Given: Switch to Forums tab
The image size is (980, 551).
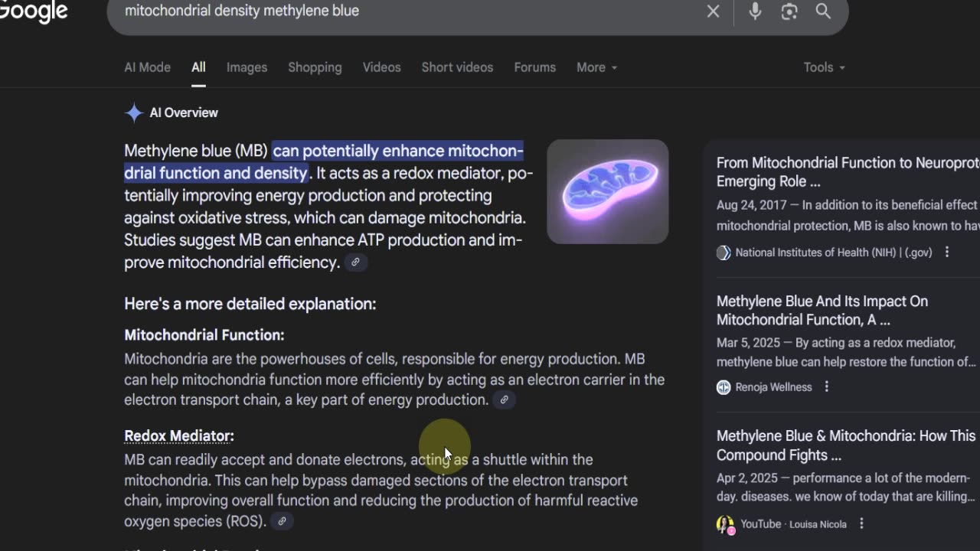Looking at the screenshot, I should click(x=534, y=67).
